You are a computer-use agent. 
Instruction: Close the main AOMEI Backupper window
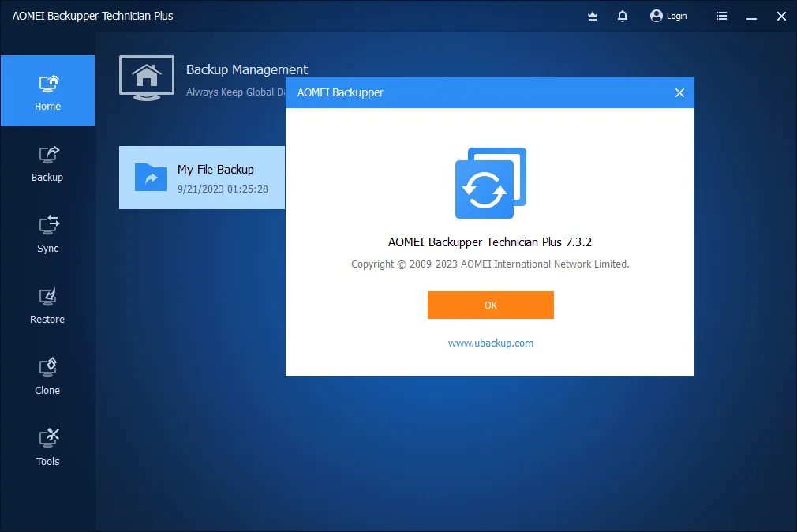[x=781, y=17]
